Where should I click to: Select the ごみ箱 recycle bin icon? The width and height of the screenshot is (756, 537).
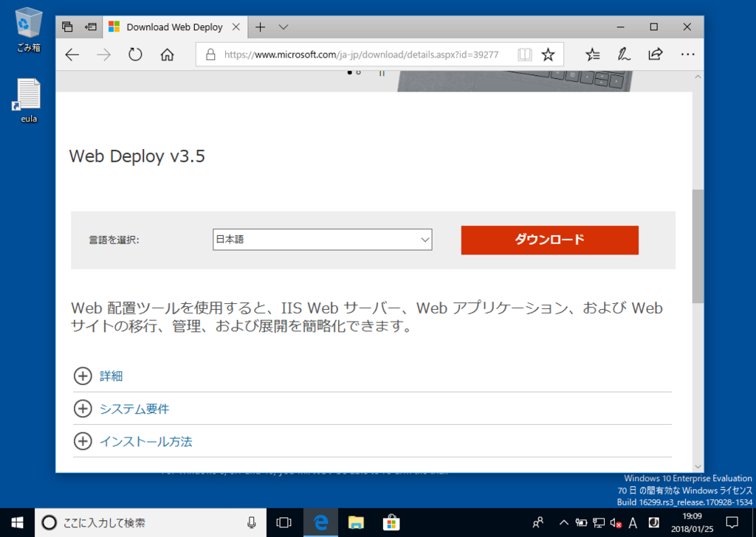click(x=29, y=30)
